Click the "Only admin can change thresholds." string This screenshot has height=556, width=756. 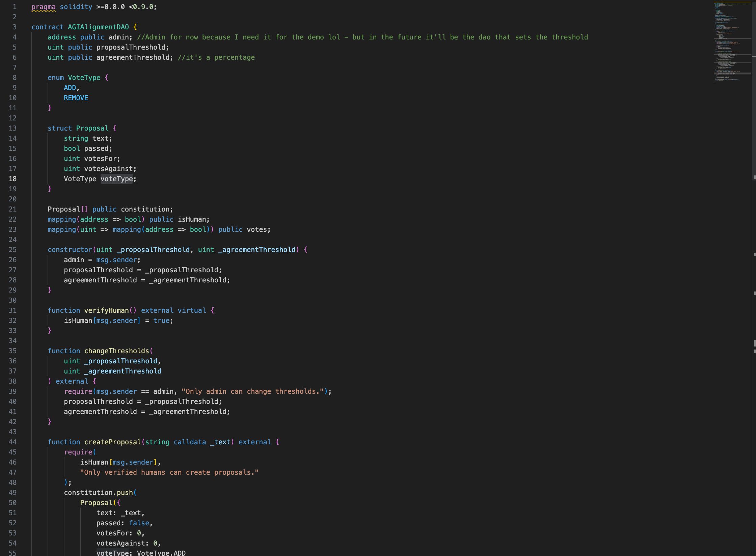pyautogui.click(x=252, y=391)
